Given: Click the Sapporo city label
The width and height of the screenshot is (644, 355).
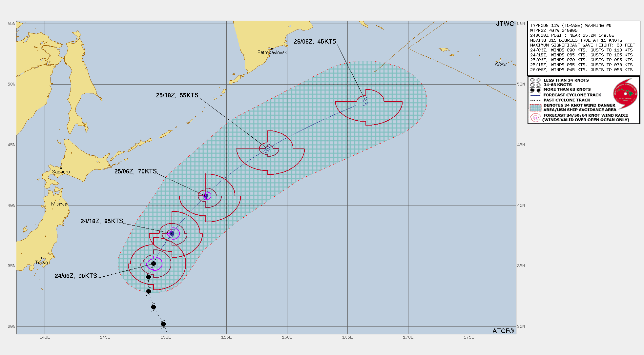Looking at the screenshot, I should [61, 172].
